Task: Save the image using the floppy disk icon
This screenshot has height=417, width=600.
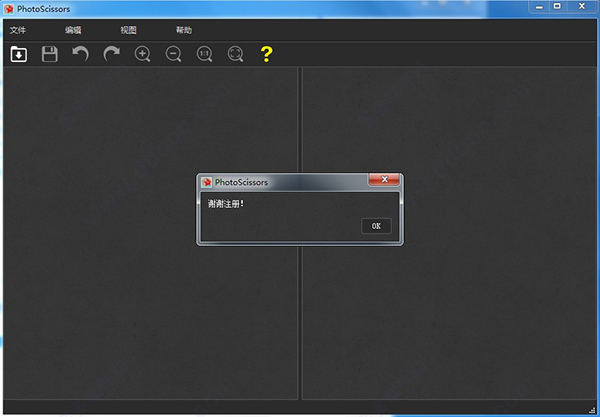Action: pos(50,54)
